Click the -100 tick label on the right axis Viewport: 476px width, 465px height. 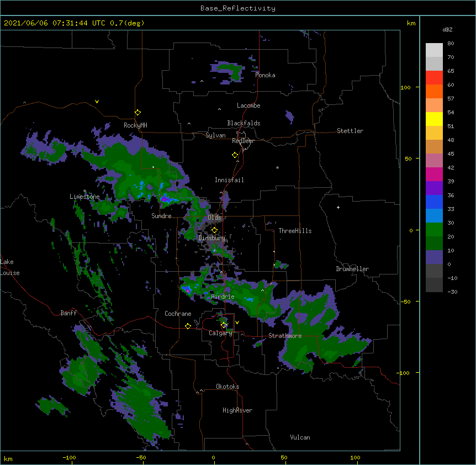coord(404,373)
